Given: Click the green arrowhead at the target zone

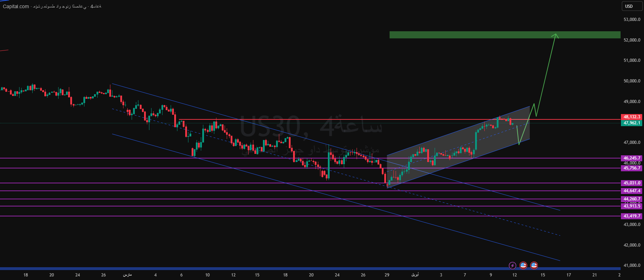Looking at the screenshot, I should pyautogui.click(x=555, y=35).
